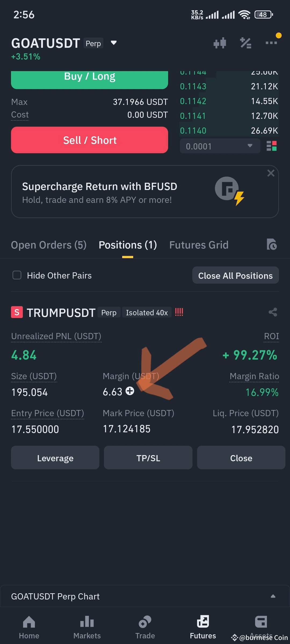Switch to the Futures Grid tab
The height and width of the screenshot is (644, 290).
click(x=199, y=245)
